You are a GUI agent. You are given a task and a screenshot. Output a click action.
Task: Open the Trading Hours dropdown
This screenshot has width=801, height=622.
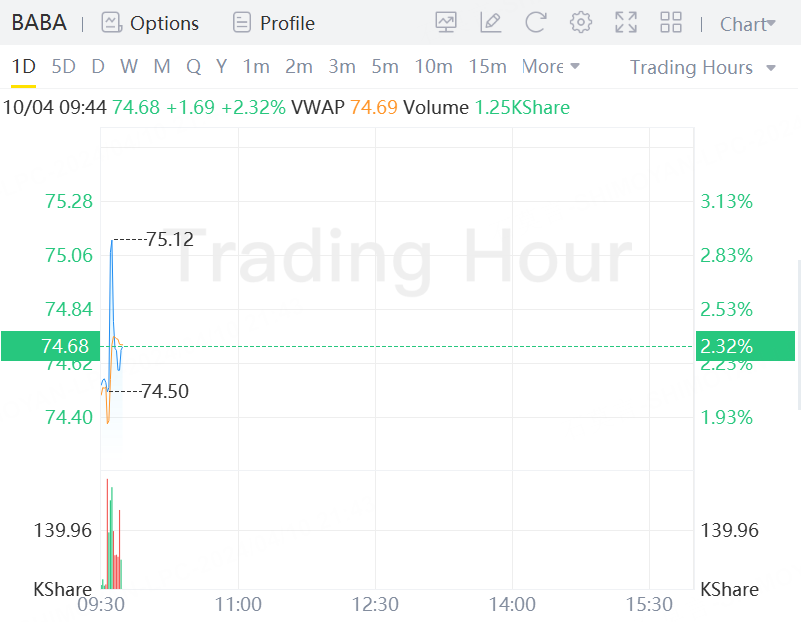click(702, 67)
